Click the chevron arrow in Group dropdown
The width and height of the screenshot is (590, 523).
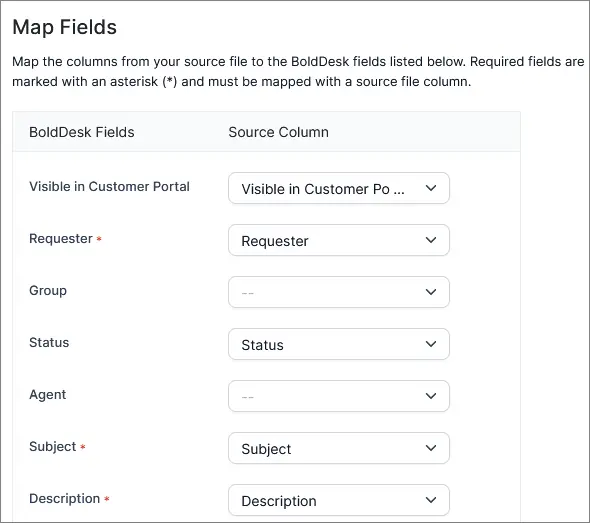coord(431,292)
